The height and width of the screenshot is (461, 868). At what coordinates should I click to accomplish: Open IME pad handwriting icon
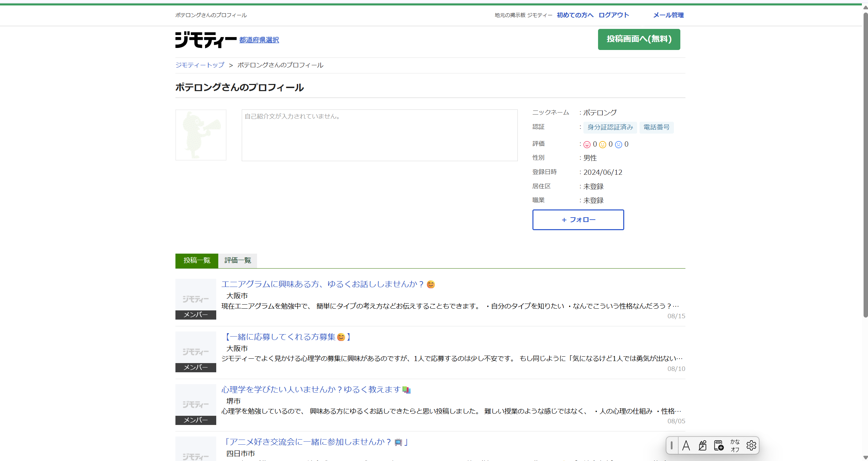coord(702,445)
